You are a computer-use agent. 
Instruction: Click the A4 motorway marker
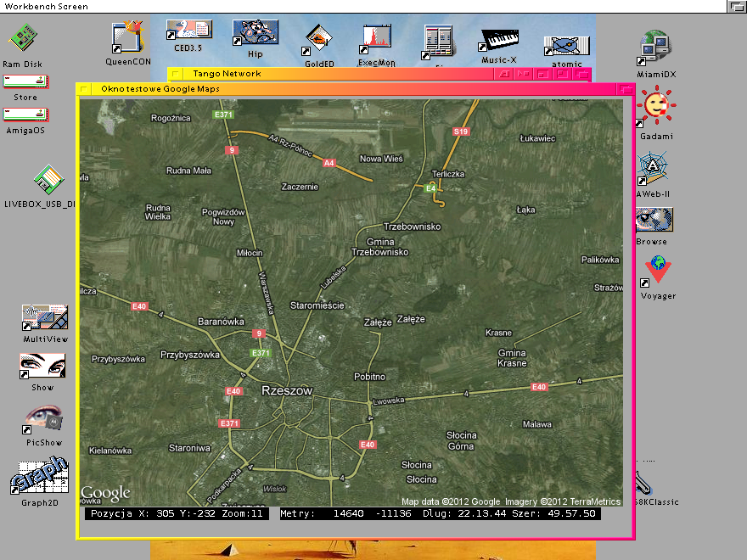(x=329, y=163)
